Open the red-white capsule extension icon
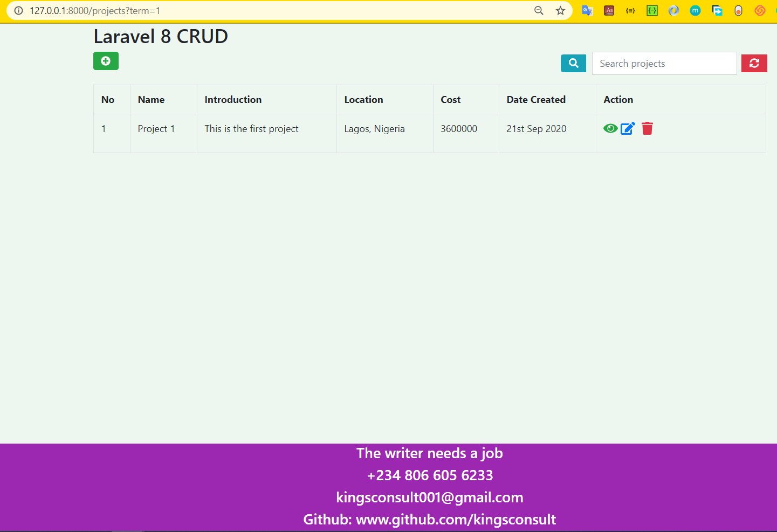Screen dimensions: 777x532 [x=739, y=10]
